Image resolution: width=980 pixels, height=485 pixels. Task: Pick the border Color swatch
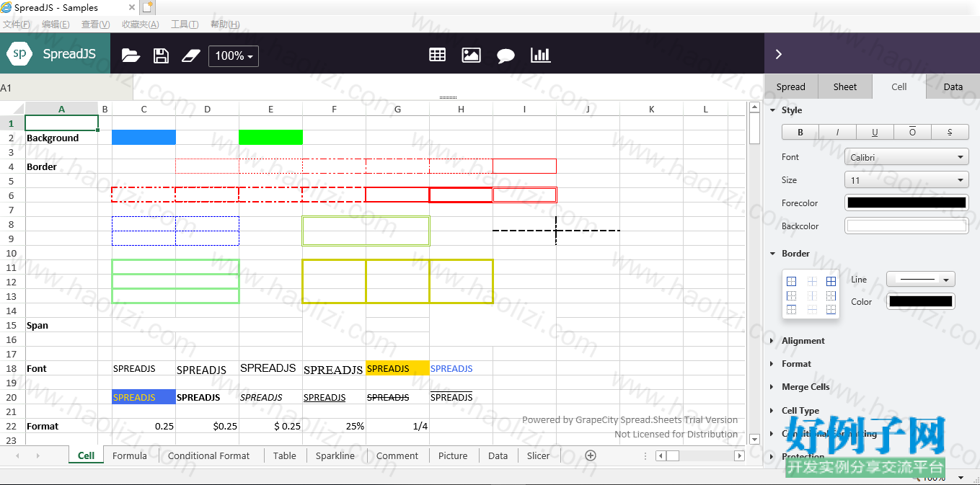pyautogui.click(x=920, y=302)
